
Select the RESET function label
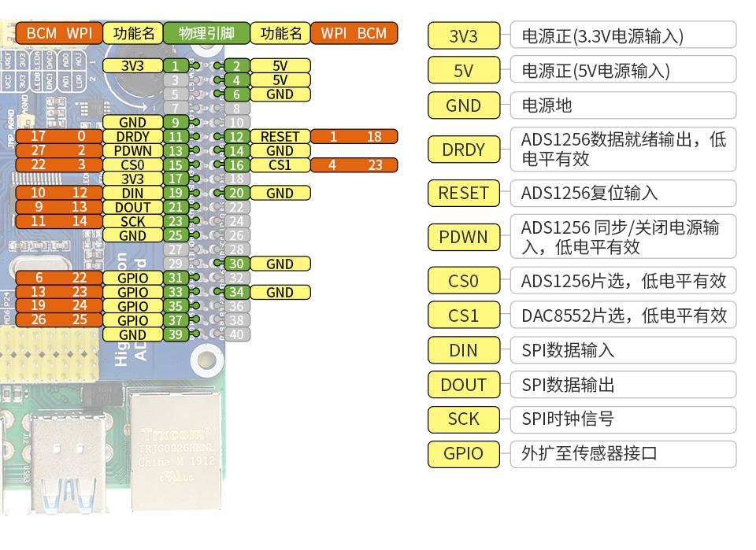(280, 137)
